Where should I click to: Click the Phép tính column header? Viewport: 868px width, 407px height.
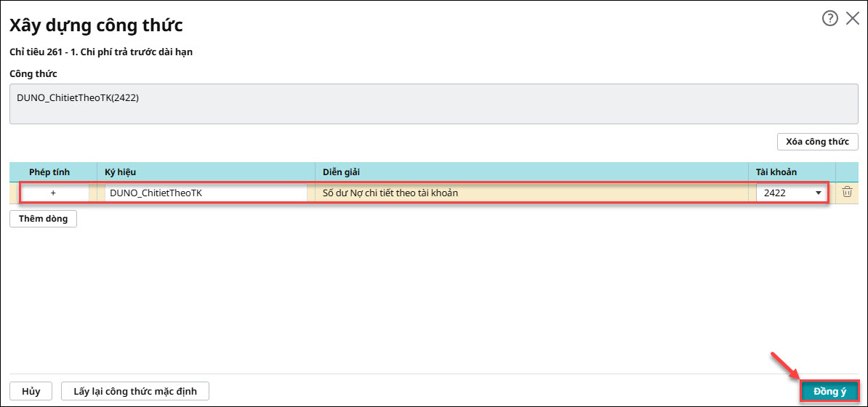[49, 172]
